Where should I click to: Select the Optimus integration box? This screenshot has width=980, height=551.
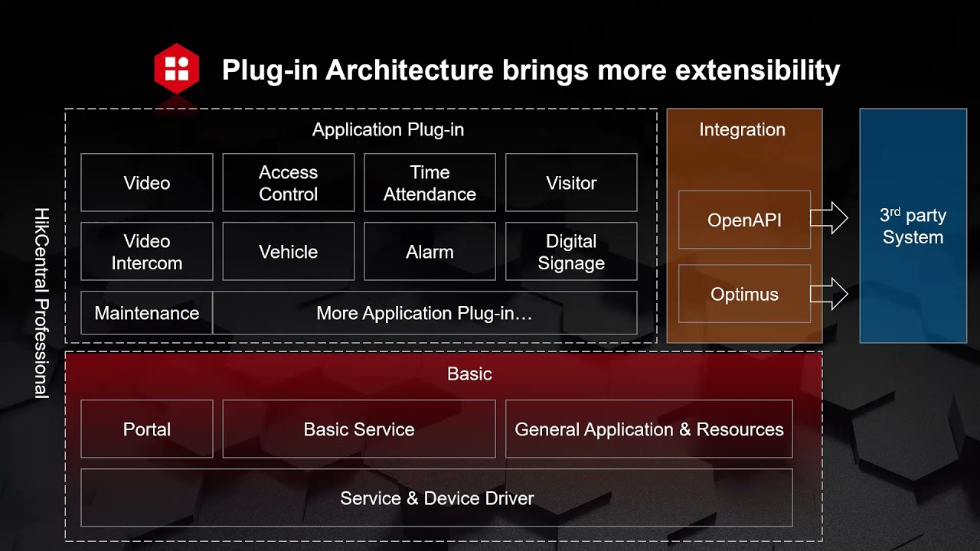click(x=744, y=294)
